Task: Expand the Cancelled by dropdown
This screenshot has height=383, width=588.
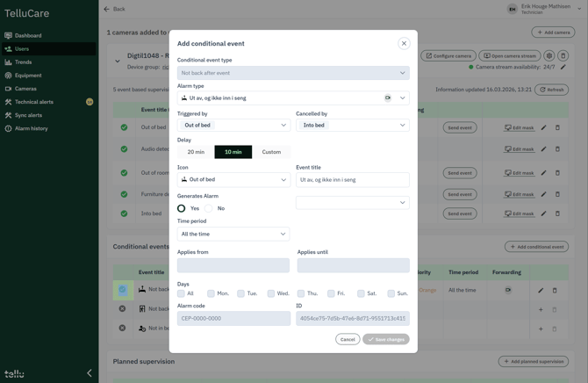Action: pos(352,125)
